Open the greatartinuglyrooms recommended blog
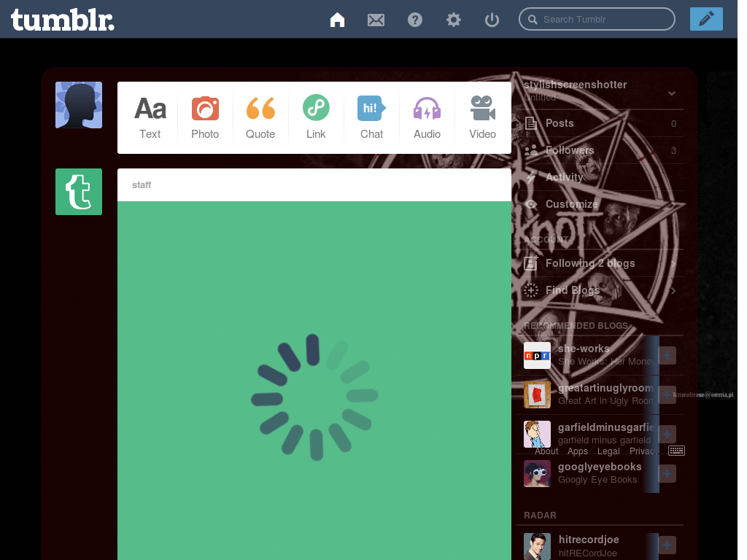The width and height of the screenshot is (747, 560). (605, 388)
